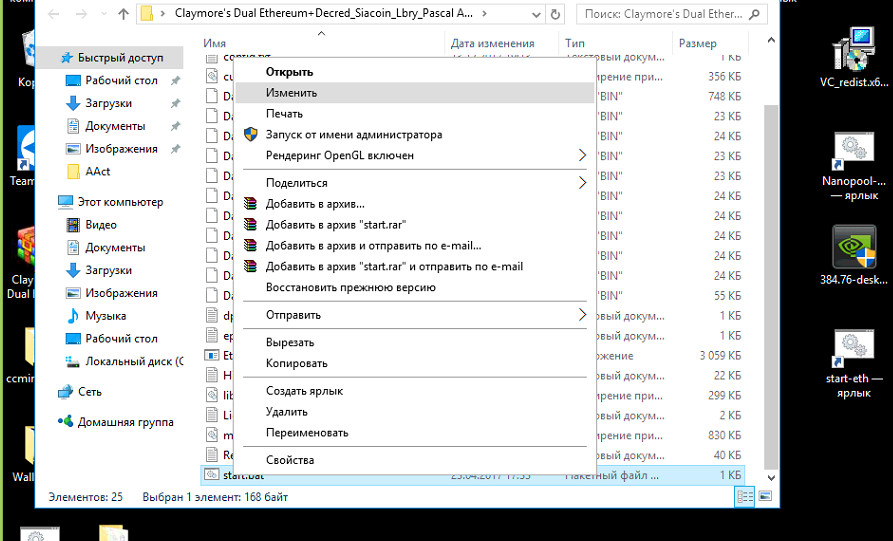Click the admin shield icon in the context menu
The image size is (893, 541).
[x=251, y=134]
